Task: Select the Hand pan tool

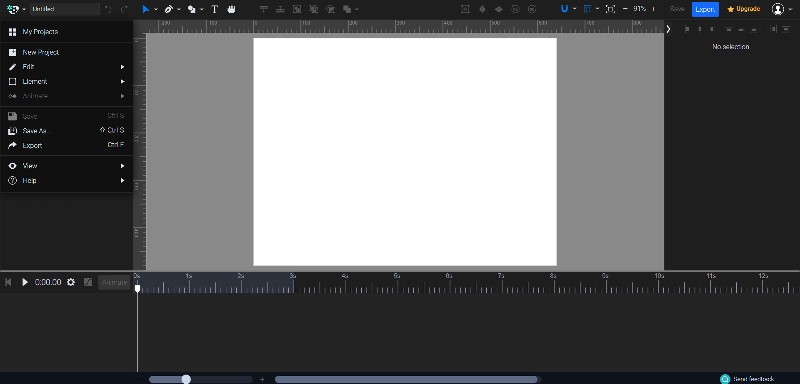Action: [231, 9]
